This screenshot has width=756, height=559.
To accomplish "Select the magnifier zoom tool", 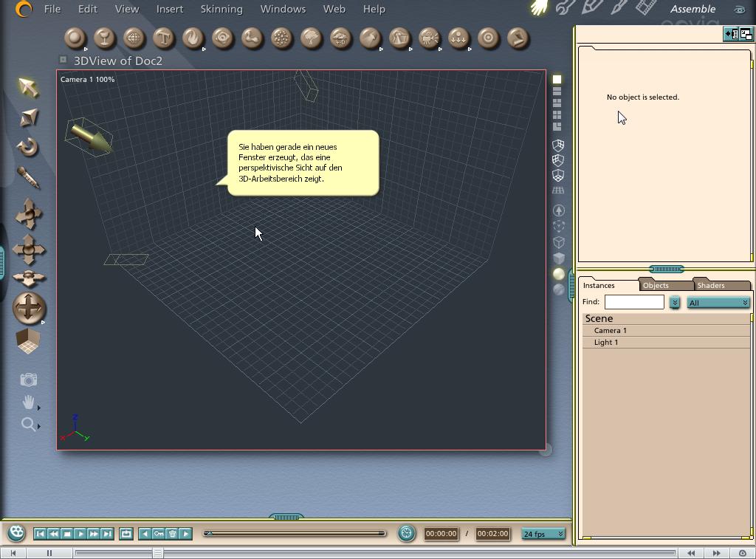I will 28,424.
